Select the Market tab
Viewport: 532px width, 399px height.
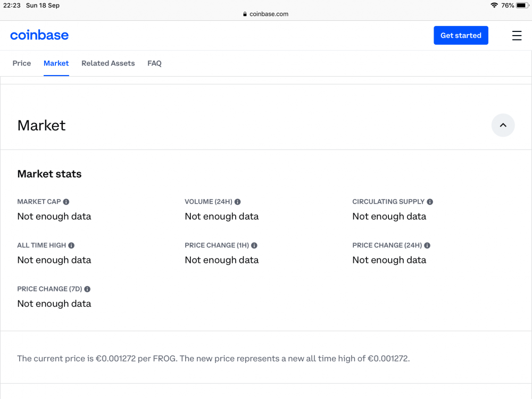click(x=56, y=63)
